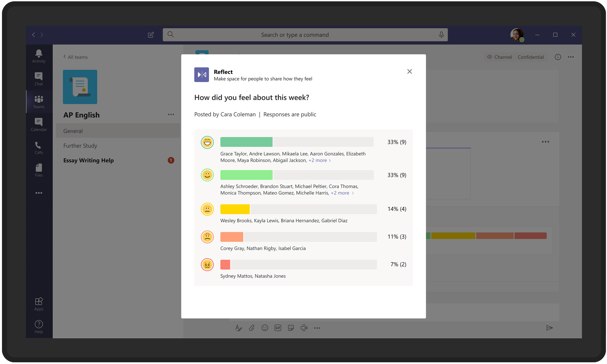Expand +2 more after Abigail Jackson
The width and height of the screenshot is (607, 364).
click(x=319, y=160)
